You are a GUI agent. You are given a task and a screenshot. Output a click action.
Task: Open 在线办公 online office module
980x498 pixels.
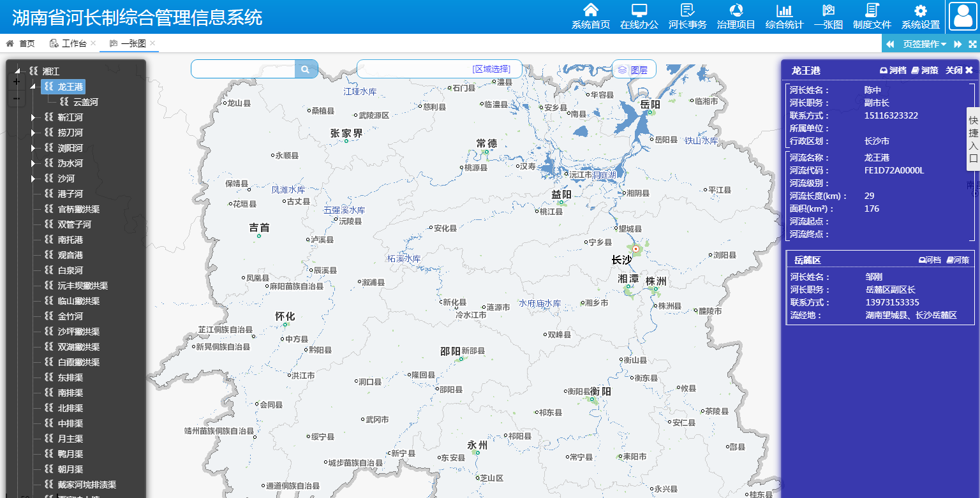click(x=639, y=17)
